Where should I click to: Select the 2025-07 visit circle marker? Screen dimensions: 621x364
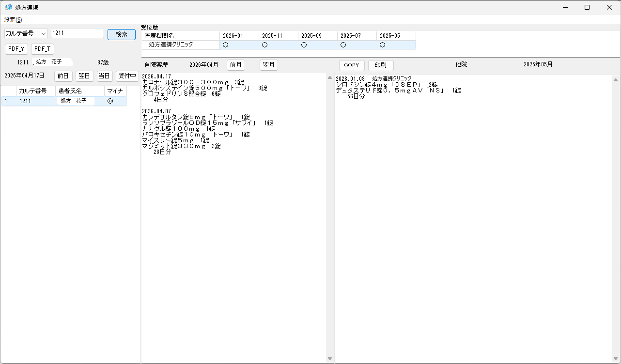click(x=343, y=45)
